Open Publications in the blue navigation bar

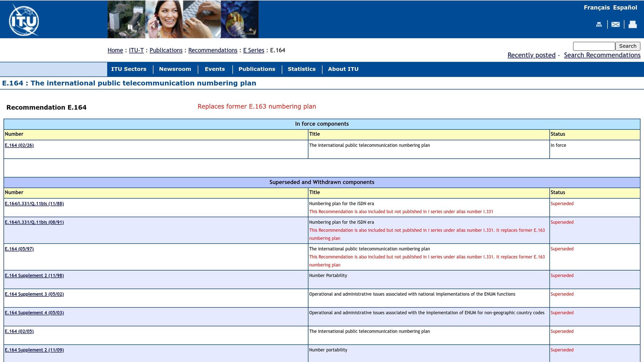click(x=257, y=69)
